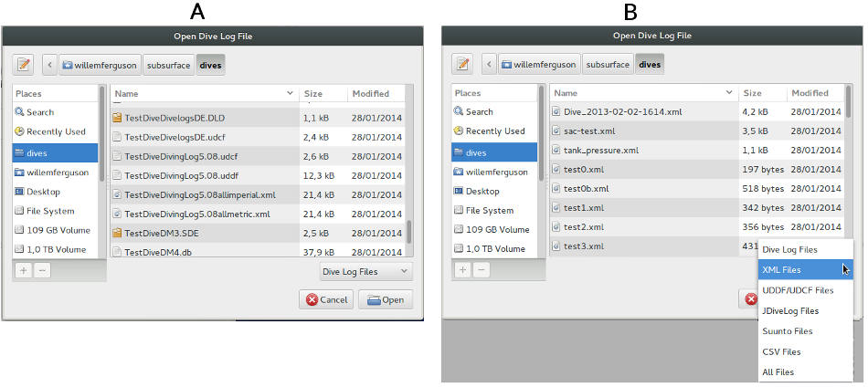Click add bookmark plus button in dialog A
868x387 pixels.
point(23,271)
